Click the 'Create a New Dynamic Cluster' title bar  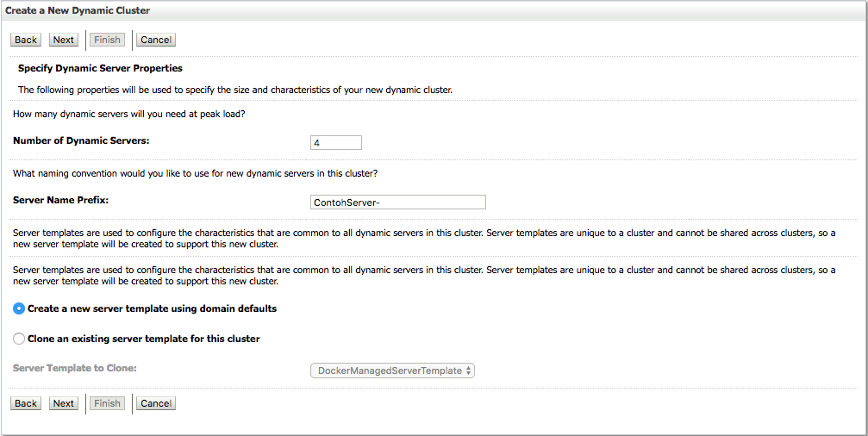(x=434, y=10)
